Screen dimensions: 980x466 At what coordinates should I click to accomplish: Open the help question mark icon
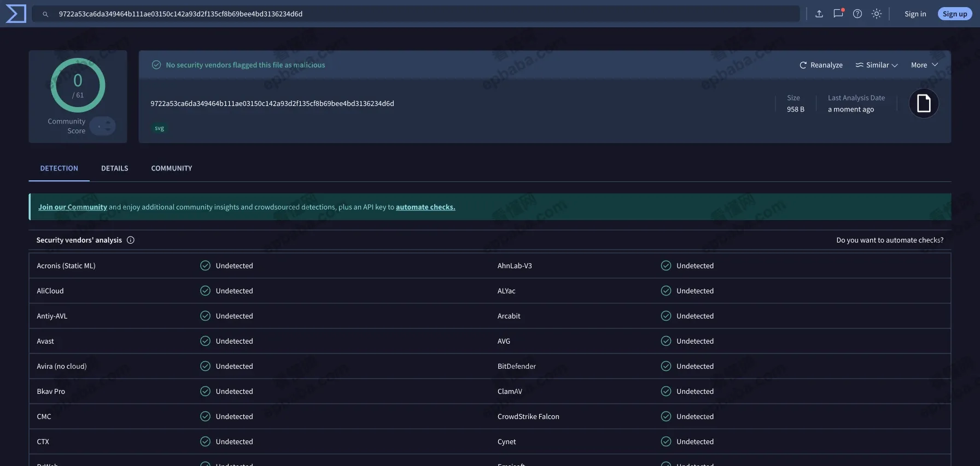(857, 14)
